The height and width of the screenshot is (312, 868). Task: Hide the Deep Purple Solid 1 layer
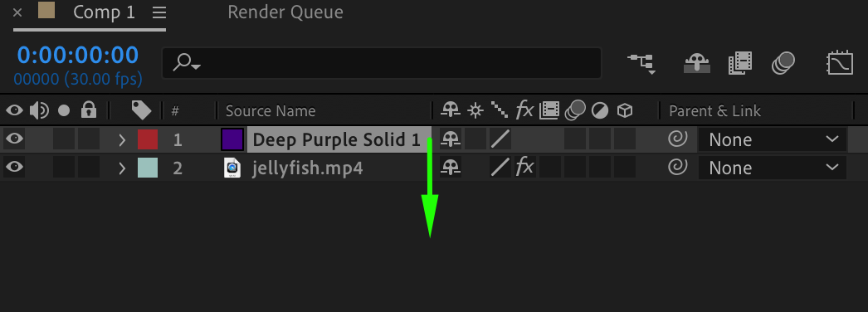(x=14, y=139)
